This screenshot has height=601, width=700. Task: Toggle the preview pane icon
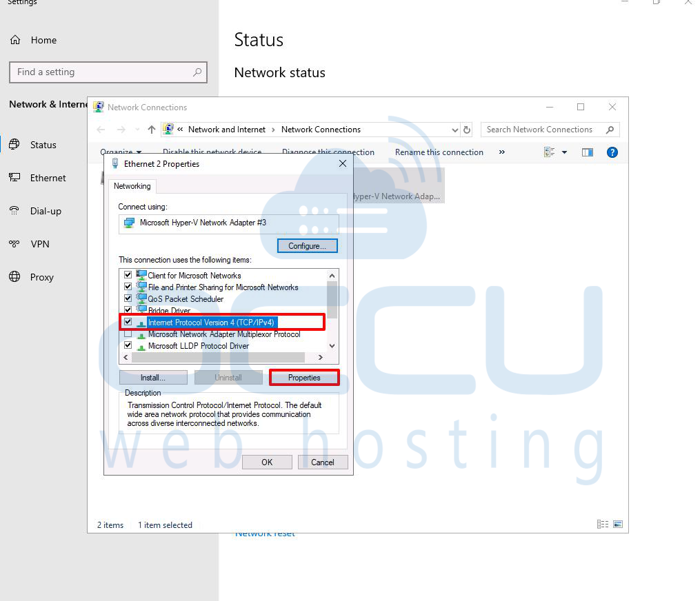588,152
